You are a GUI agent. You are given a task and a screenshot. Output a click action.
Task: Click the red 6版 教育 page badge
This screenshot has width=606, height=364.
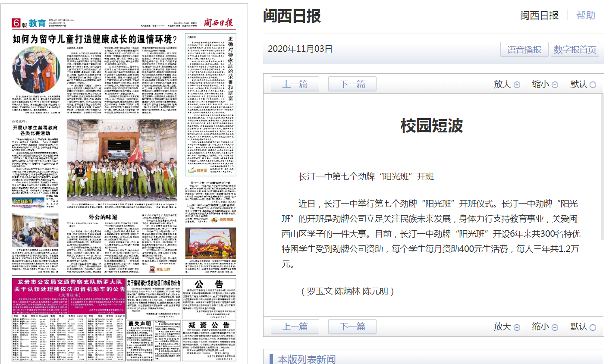[28, 23]
